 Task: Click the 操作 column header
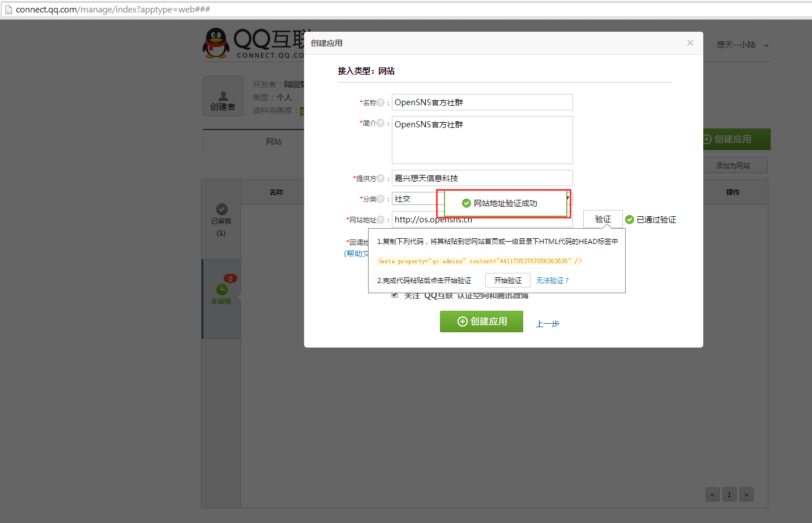click(733, 192)
